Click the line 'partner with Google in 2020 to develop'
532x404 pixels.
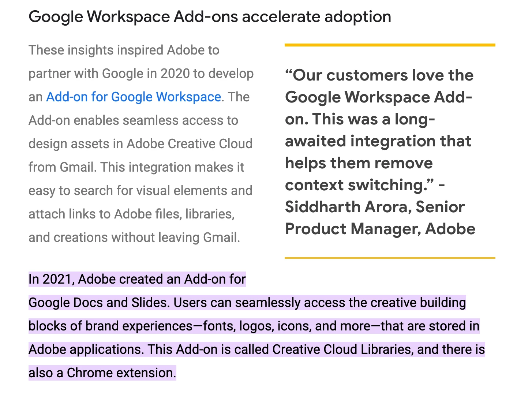pyautogui.click(x=141, y=74)
